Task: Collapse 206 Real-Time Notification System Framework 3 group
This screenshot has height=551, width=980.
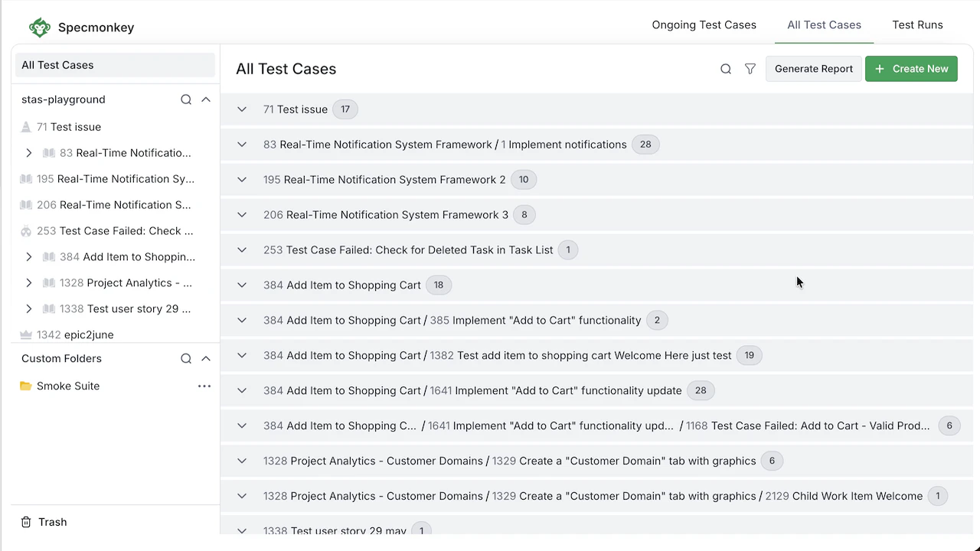Action: (242, 215)
